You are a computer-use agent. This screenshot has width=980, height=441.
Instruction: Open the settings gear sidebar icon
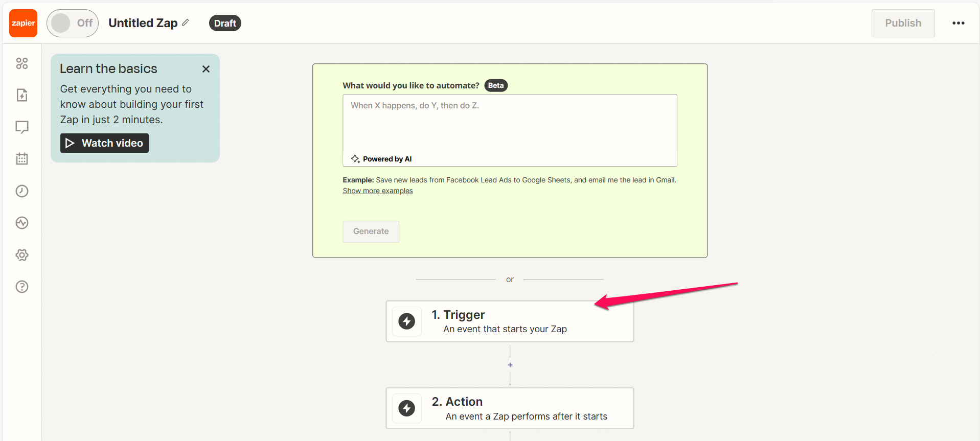pyautogui.click(x=22, y=255)
